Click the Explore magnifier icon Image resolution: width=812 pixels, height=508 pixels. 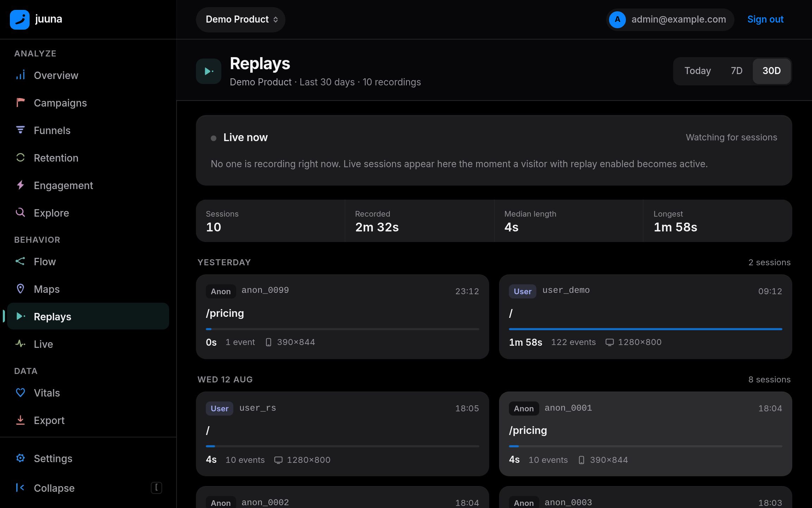pos(20,213)
